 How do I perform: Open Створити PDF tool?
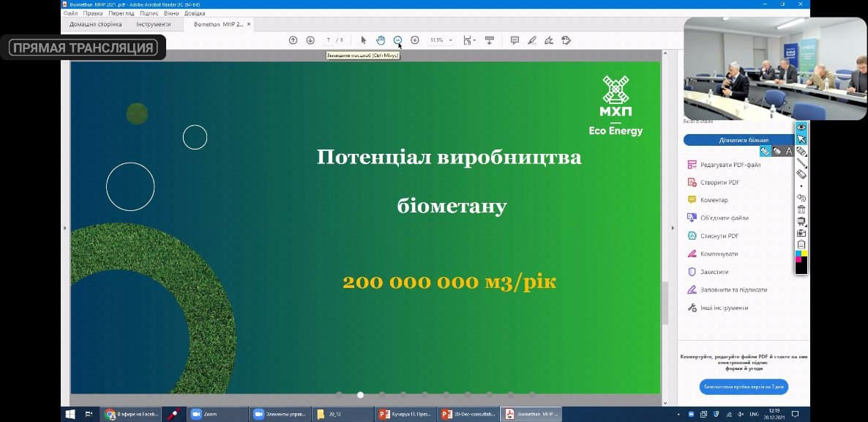tap(714, 182)
